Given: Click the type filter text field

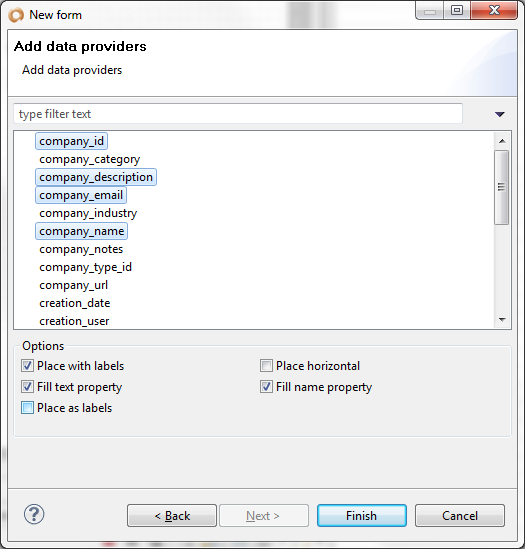Looking at the screenshot, I should tap(238, 114).
